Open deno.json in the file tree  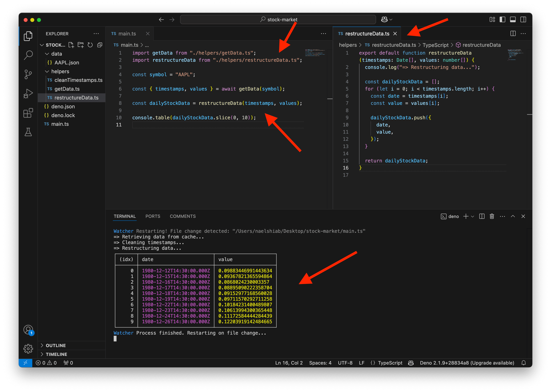click(x=71, y=107)
